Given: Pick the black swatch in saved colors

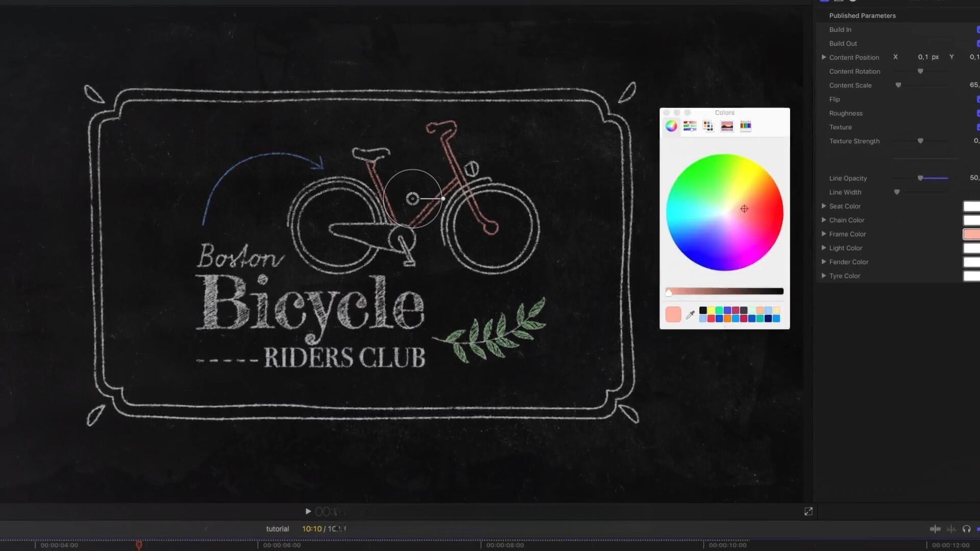Looking at the screenshot, I should tap(703, 310).
